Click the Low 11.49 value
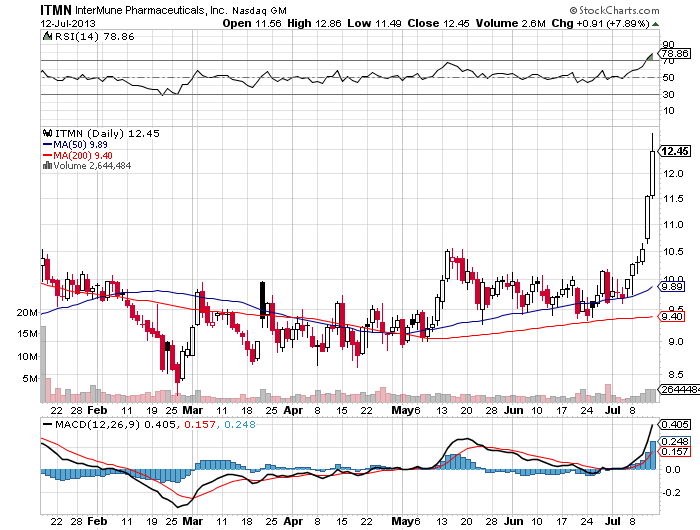 click(374, 24)
